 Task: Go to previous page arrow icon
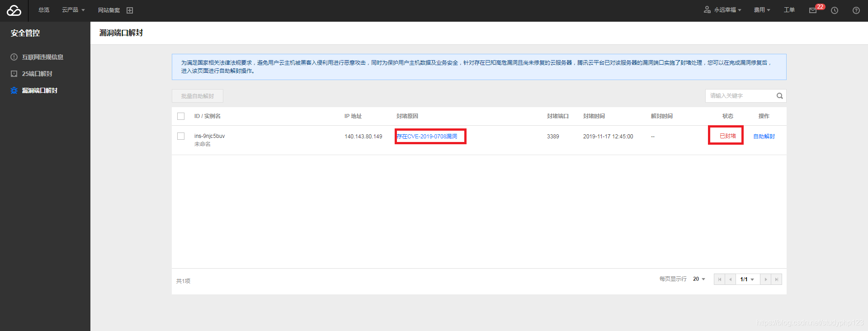(x=730, y=279)
